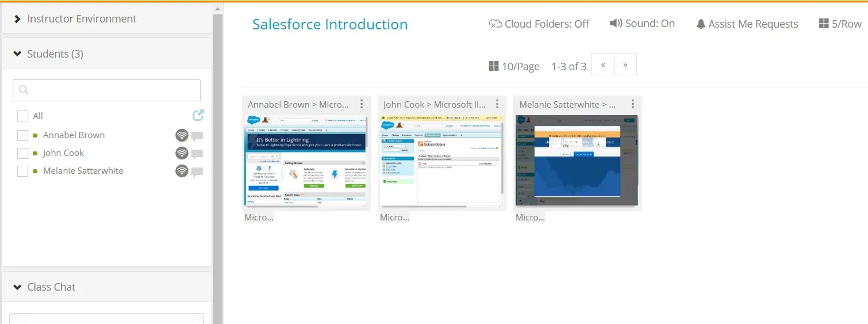The width and height of the screenshot is (868, 324).
Task: Select the Melanie Satterwhite student name
Action: pos(83,171)
